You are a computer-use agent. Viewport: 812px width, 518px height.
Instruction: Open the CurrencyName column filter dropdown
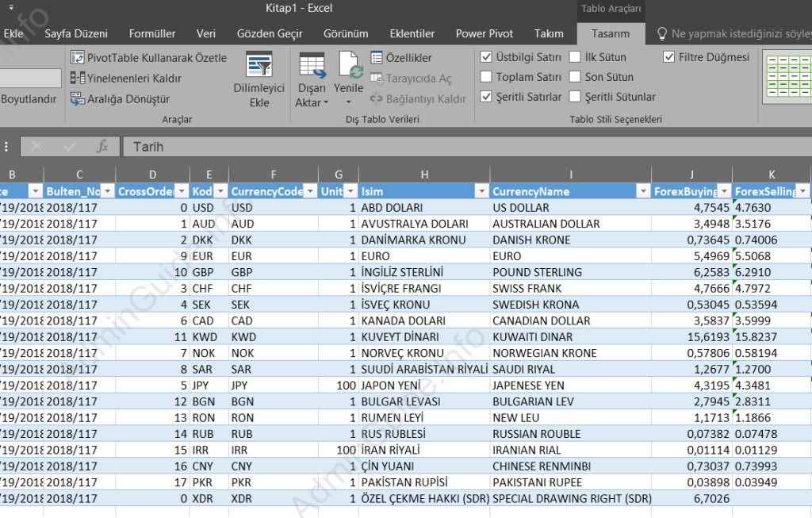tap(642, 190)
